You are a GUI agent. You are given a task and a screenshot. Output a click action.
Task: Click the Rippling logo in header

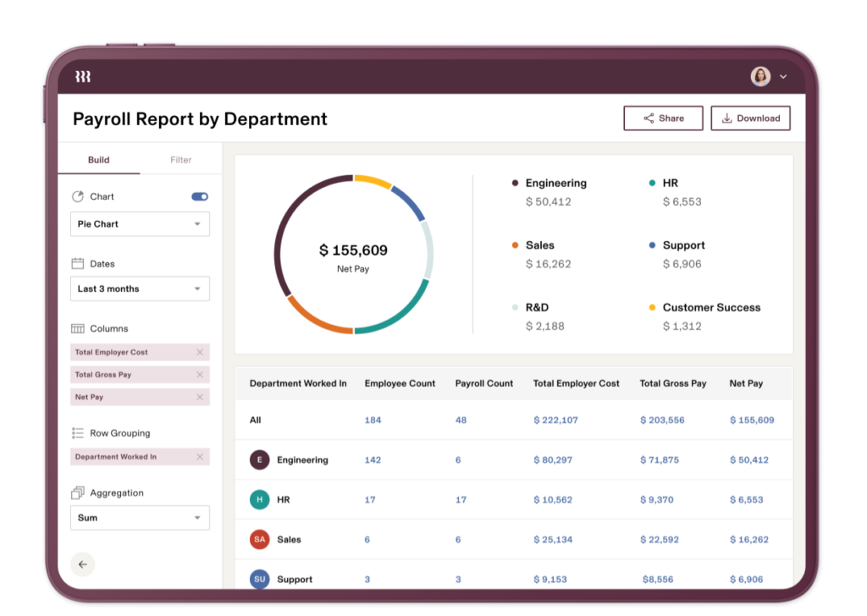(82, 76)
